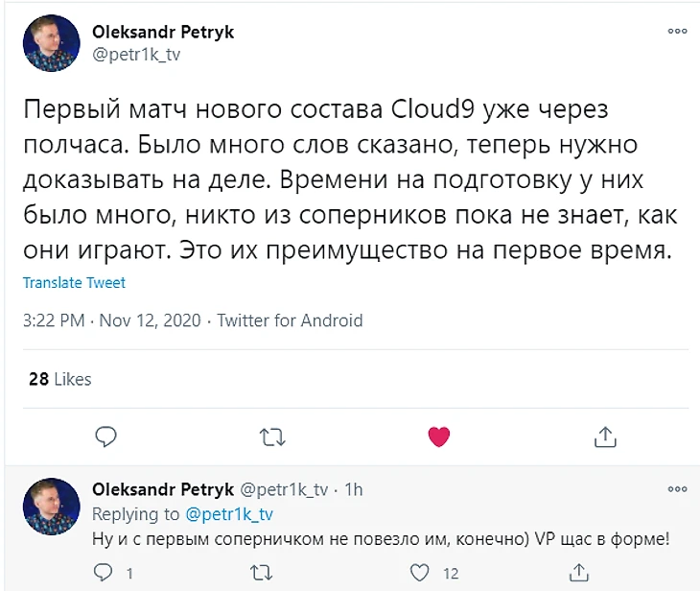Retweet the reply about VP
Viewport: 700px width, 591px height.
click(260, 574)
